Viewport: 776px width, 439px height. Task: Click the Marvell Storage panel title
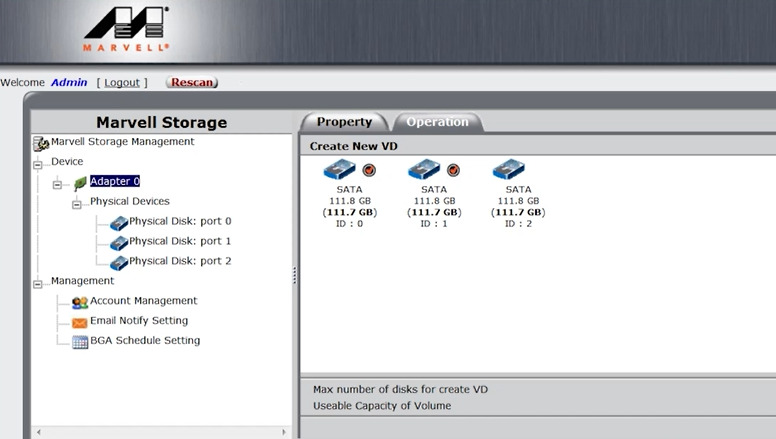[x=162, y=122]
